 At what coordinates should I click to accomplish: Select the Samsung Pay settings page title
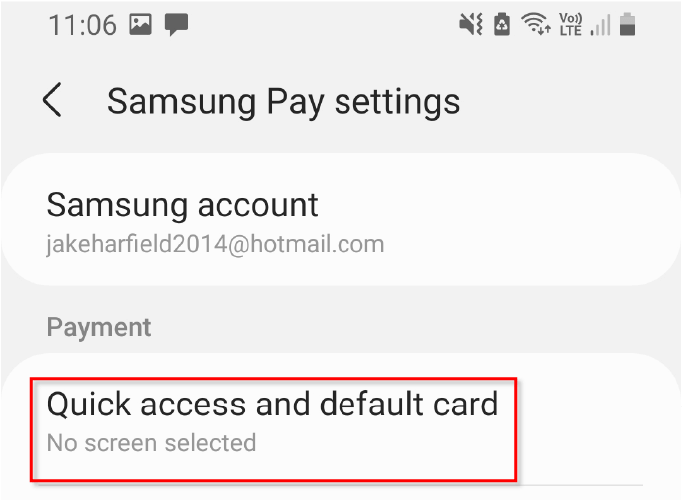click(284, 102)
